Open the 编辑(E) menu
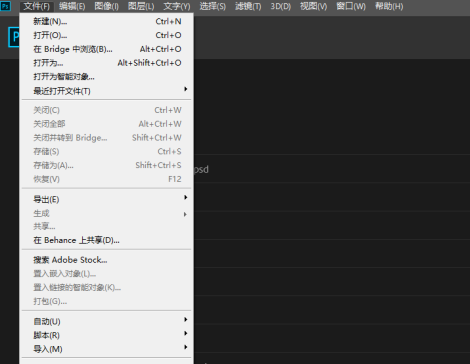470x364 pixels. 72,6
